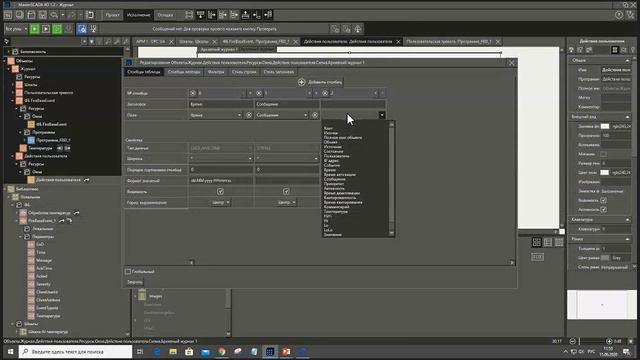Click the goblet icon beside the blue check
The width and height of the screenshot is (640, 360).
coord(93,29)
